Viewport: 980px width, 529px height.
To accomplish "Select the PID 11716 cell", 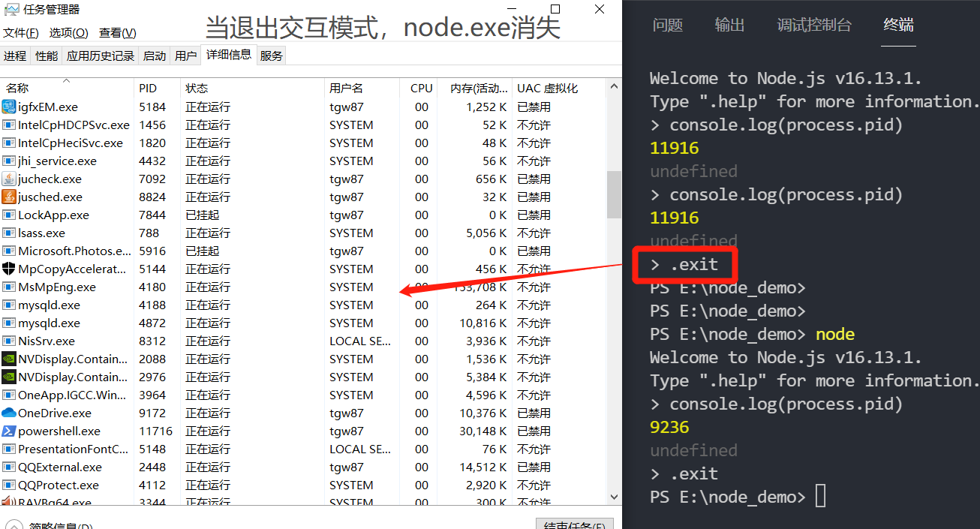I will (156, 431).
